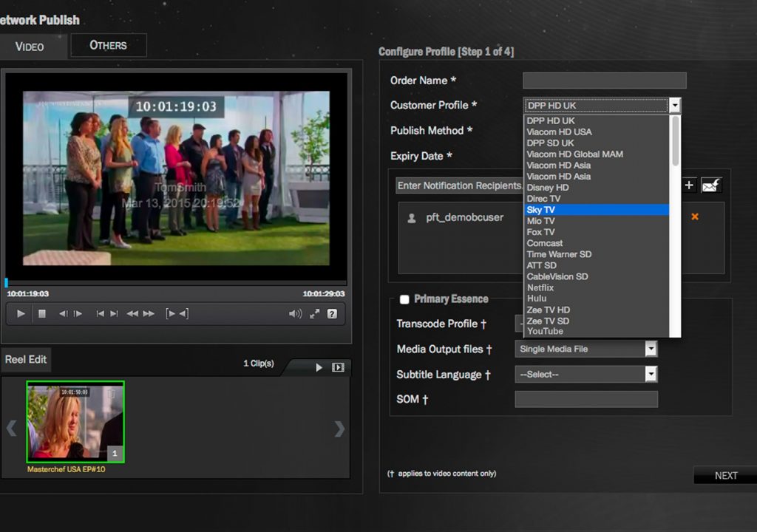Click the video timeline scrub bar

tap(176, 282)
